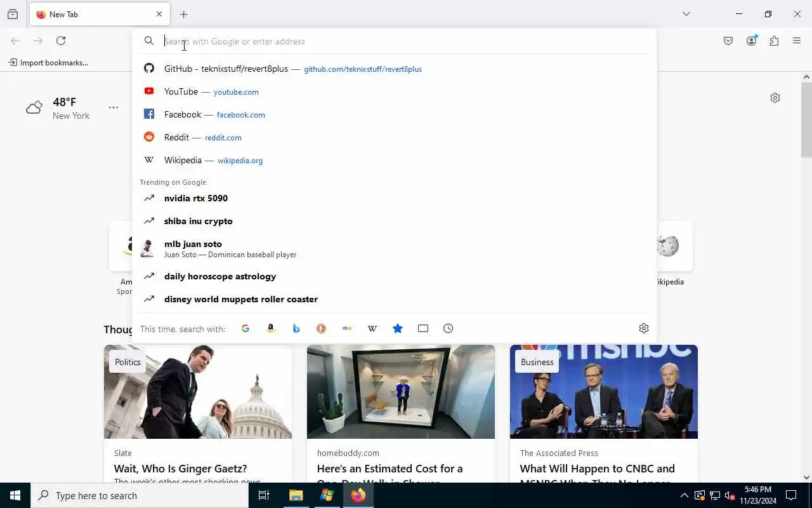812x508 pixels.
Task: Open the MSNBC story image
Action: [604, 392]
